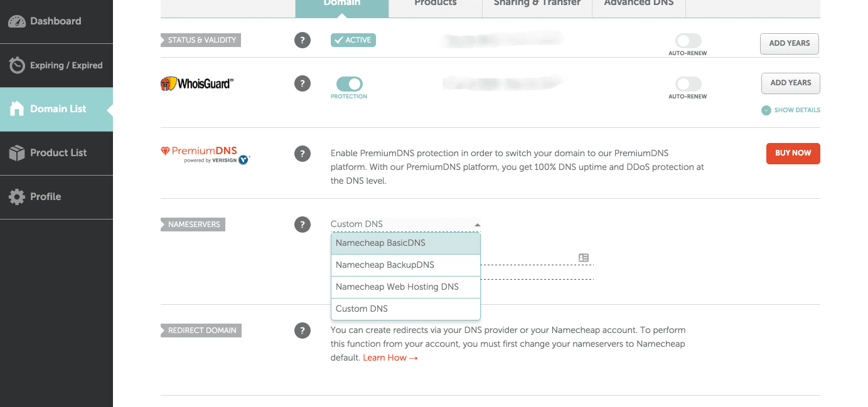The width and height of the screenshot is (868, 407).
Task: Click the Profile gear icon in sidebar
Action: pos(16,197)
